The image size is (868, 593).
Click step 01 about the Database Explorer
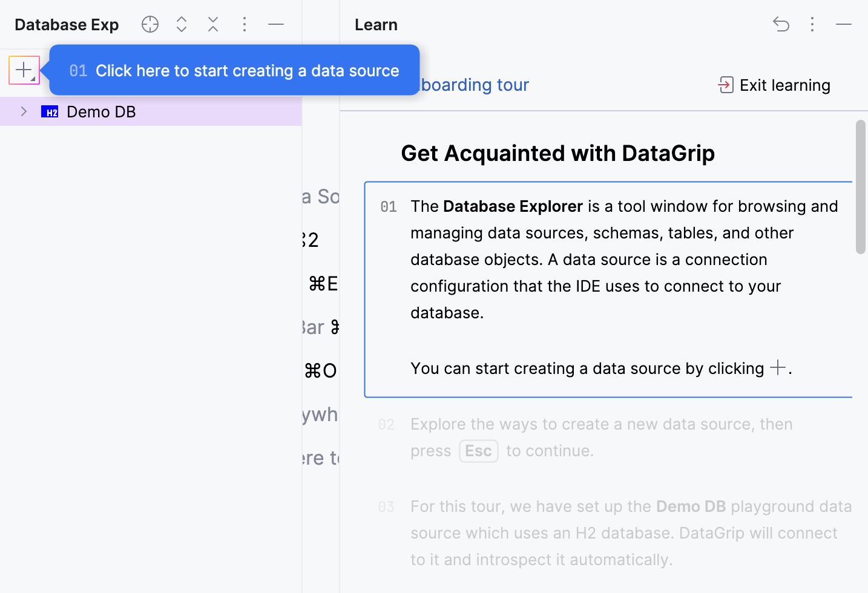point(608,289)
